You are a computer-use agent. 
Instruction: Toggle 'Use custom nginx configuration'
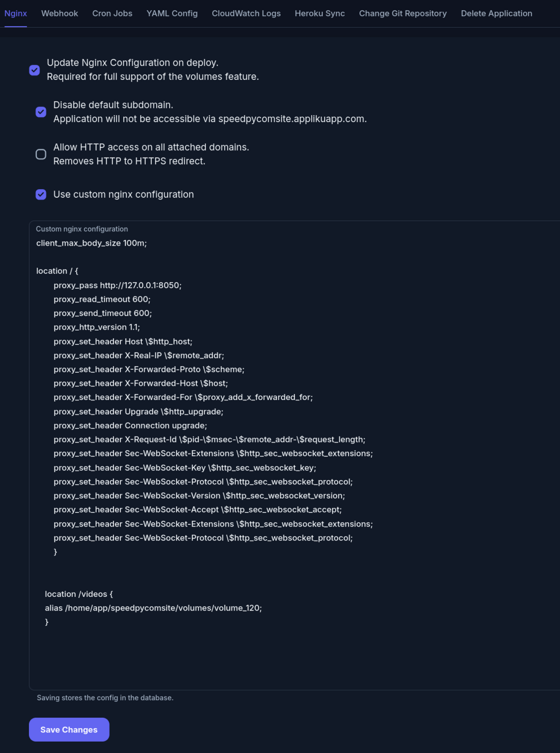point(41,194)
